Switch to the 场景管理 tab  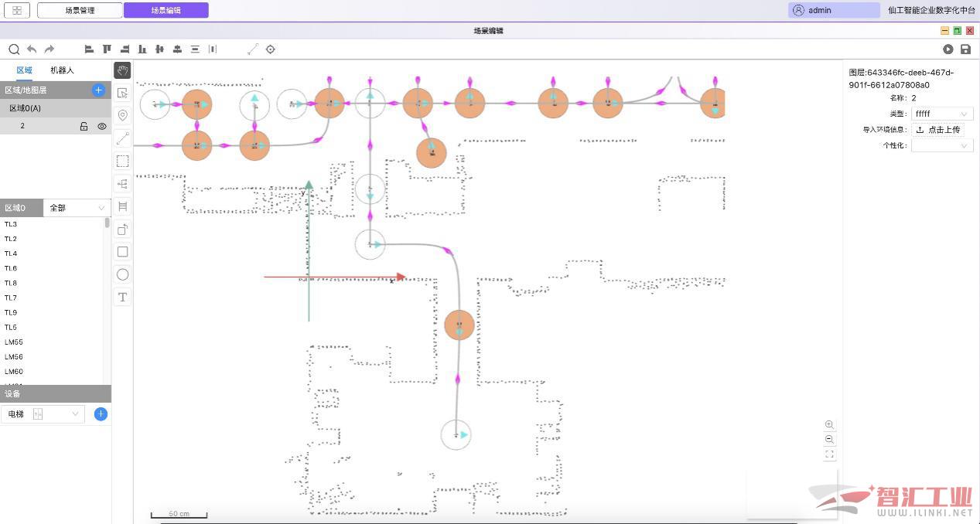click(80, 10)
